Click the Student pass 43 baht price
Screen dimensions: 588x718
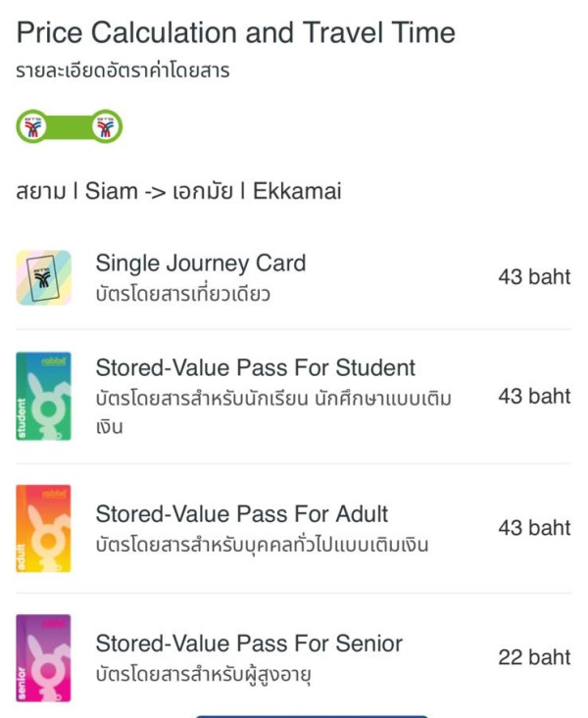click(533, 396)
